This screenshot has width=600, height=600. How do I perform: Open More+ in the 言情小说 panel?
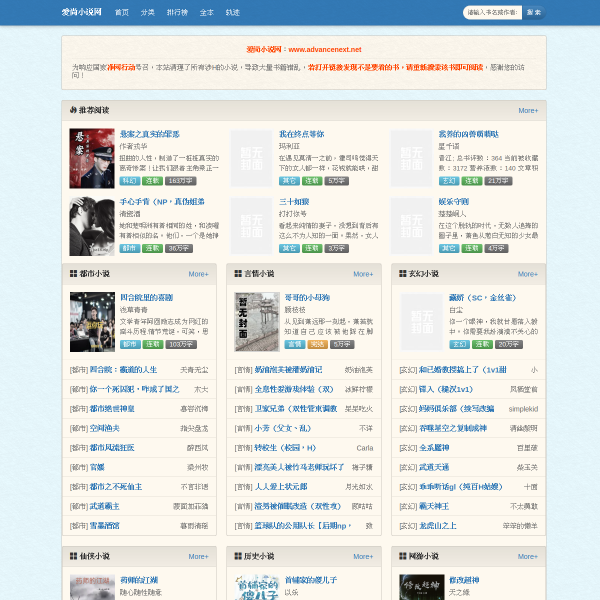click(x=363, y=274)
